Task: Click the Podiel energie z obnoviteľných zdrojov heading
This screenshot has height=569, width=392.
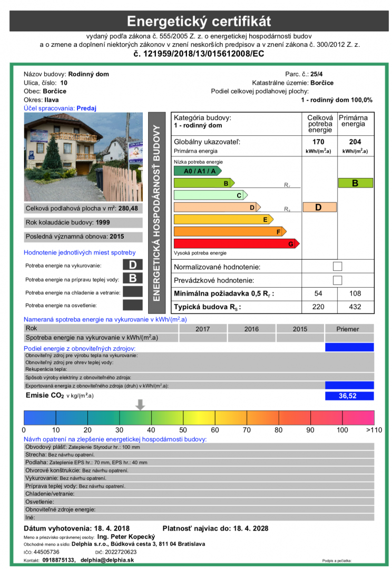Action: pos(80,348)
